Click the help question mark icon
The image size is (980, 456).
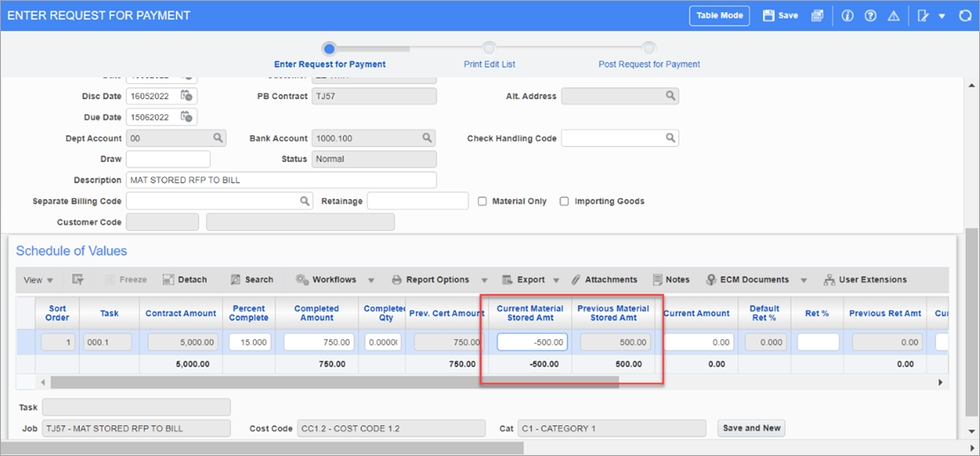tap(870, 16)
